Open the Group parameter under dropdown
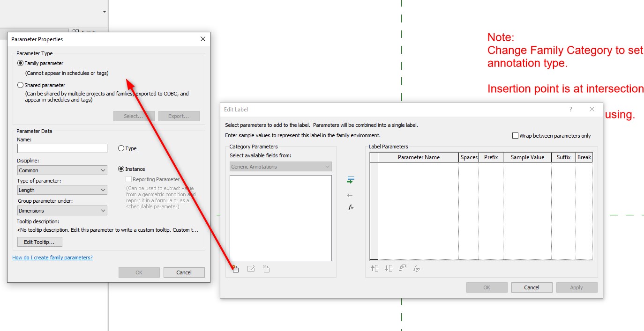Screen dimensions: 644x331 [x=62, y=211]
